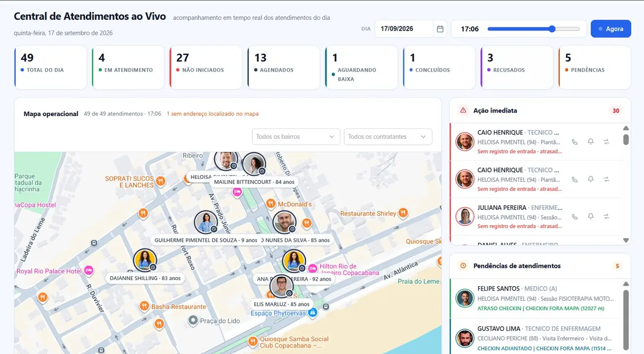Click the Agora button

611,29
